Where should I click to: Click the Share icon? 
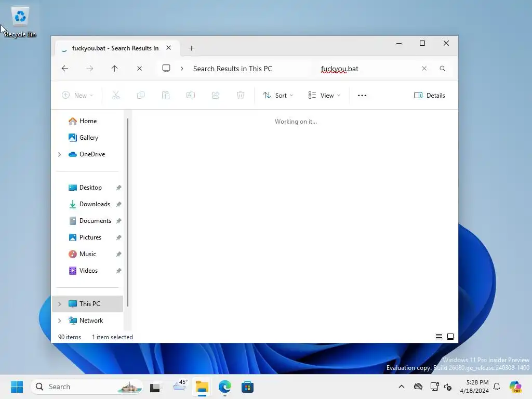tap(216, 96)
